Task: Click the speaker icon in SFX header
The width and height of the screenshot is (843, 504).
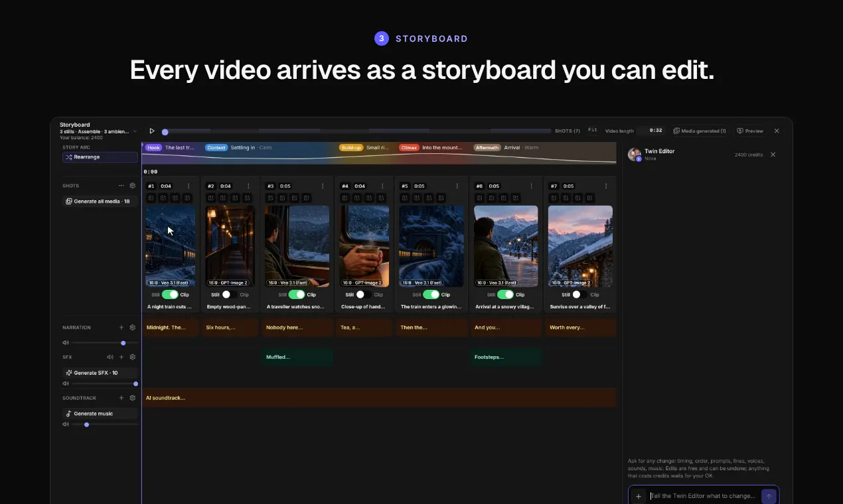Action: click(x=110, y=357)
